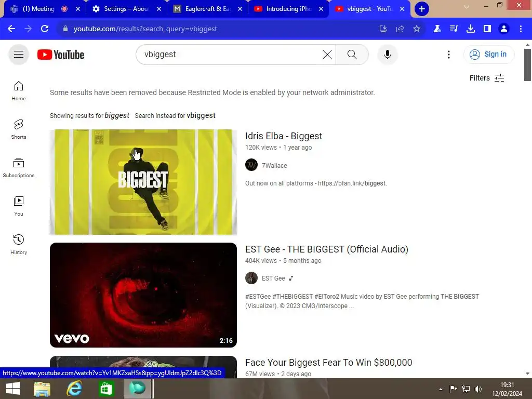
Task: Open the yellow Biggest video thumbnail
Action: (x=143, y=182)
